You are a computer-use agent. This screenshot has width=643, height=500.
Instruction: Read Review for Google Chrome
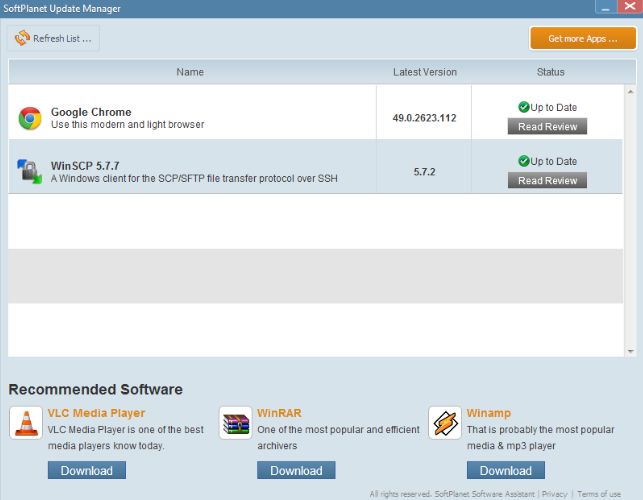(x=547, y=126)
